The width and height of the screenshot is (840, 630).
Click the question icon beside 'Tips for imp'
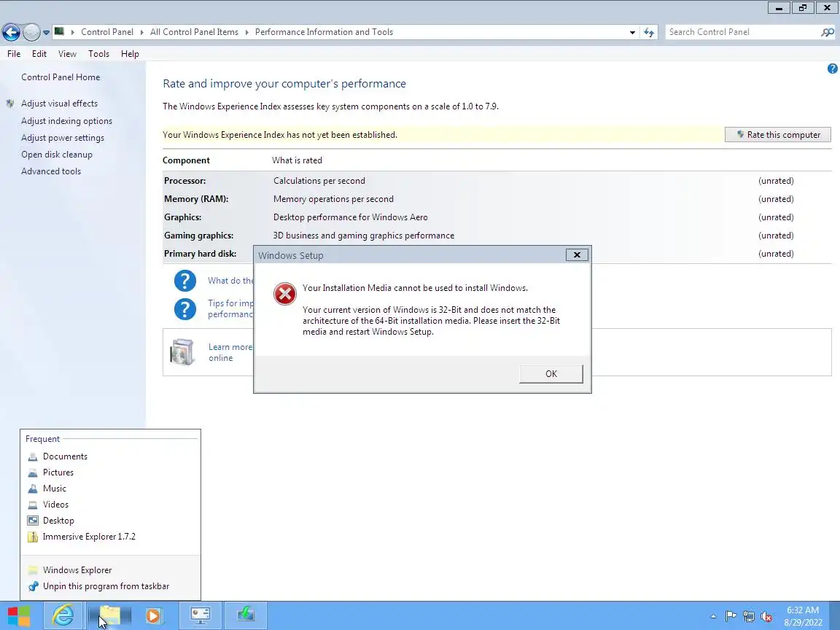(184, 309)
